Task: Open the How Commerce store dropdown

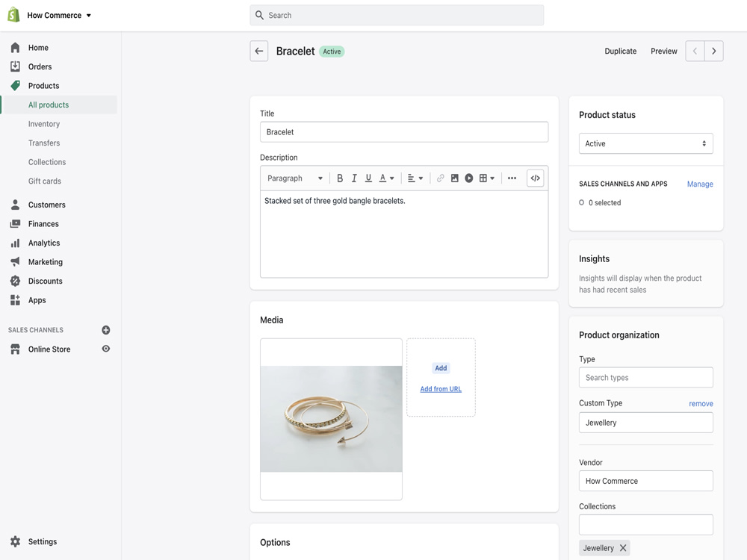Action: pyautogui.click(x=59, y=15)
